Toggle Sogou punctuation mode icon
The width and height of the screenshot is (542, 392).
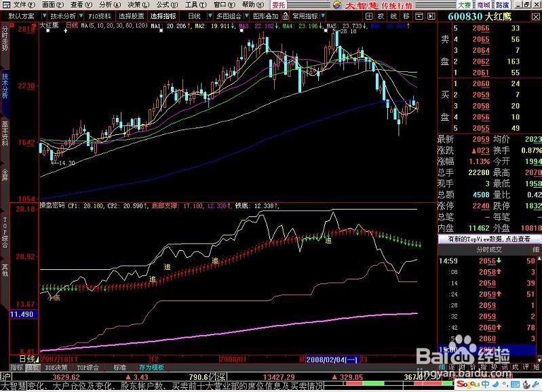pos(505,385)
